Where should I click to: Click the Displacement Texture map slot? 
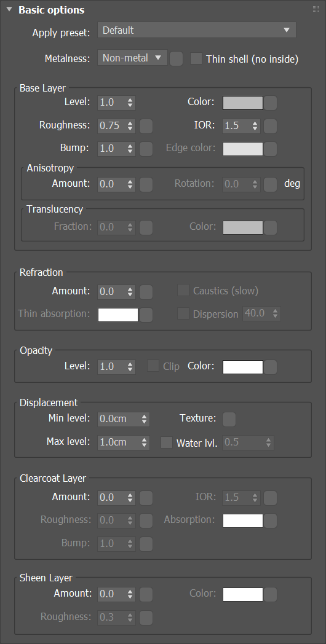point(229,419)
